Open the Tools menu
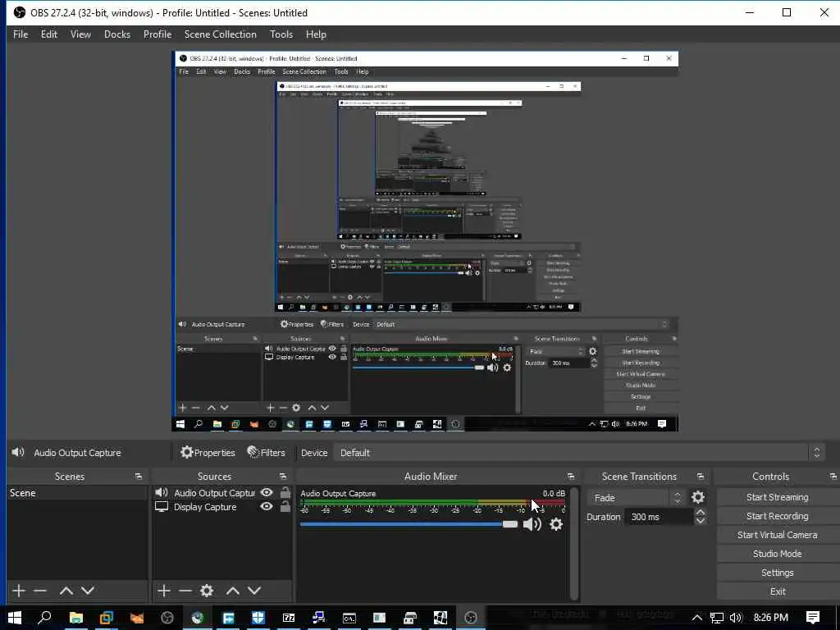840x630 pixels. [x=281, y=34]
